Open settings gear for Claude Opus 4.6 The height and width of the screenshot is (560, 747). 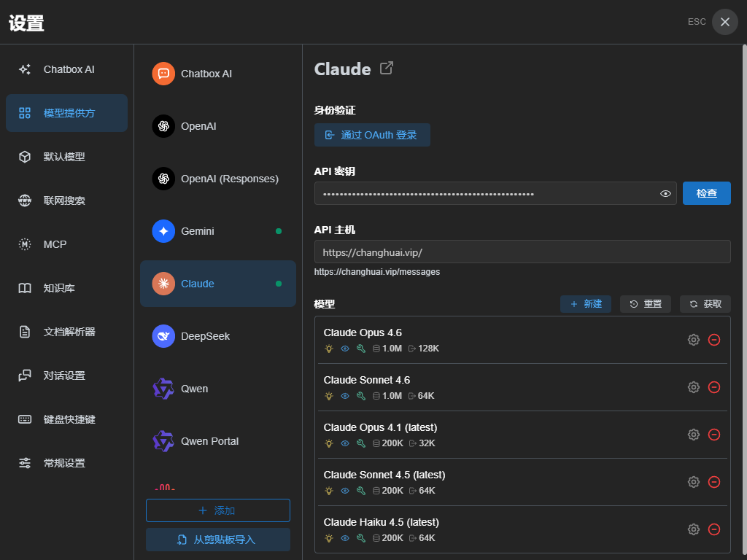pos(694,340)
